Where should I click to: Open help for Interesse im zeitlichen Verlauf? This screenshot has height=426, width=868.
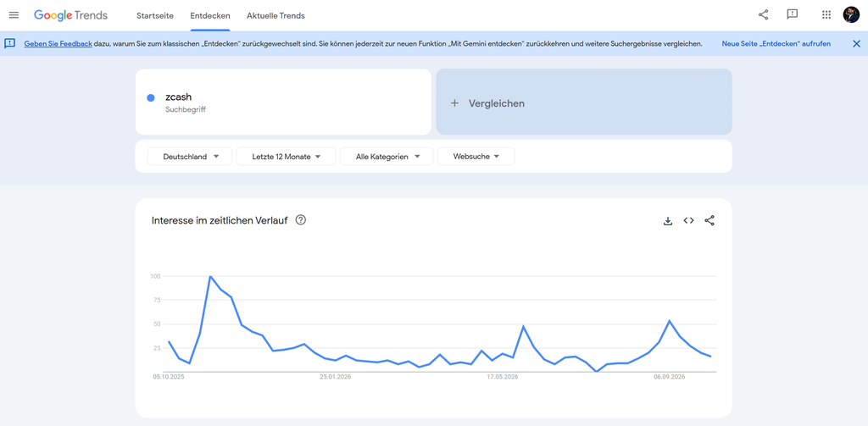point(301,220)
